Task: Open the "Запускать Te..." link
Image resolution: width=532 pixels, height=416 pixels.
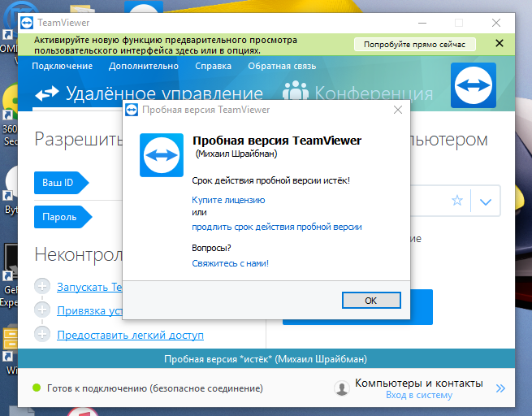Action: click(x=89, y=288)
